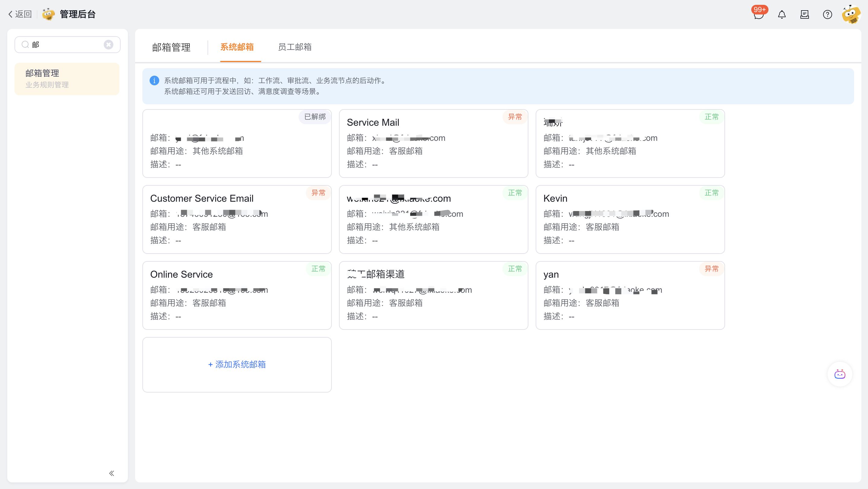The height and width of the screenshot is (489, 868).
Task: Click 添加系统邮箱 to add a mailbox
Action: coord(237,364)
